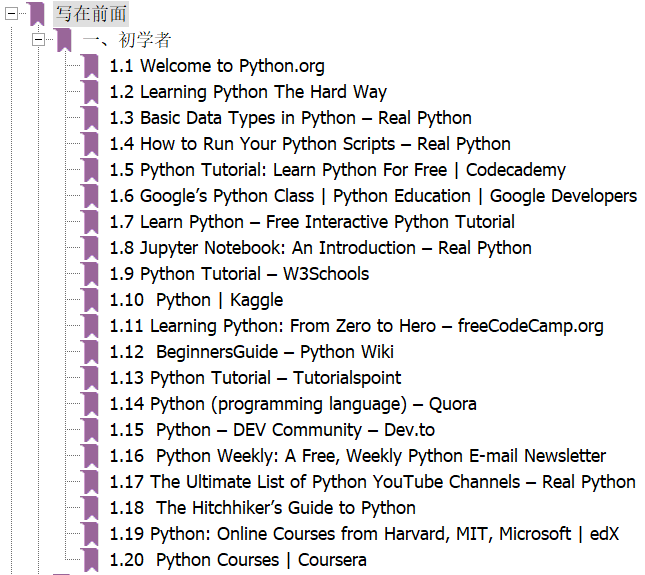Image resolution: width=645 pixels, height=575 pixels.
Task: Click bookmark icon for 1.20 Coursera
Action: [x=91, y=560]
